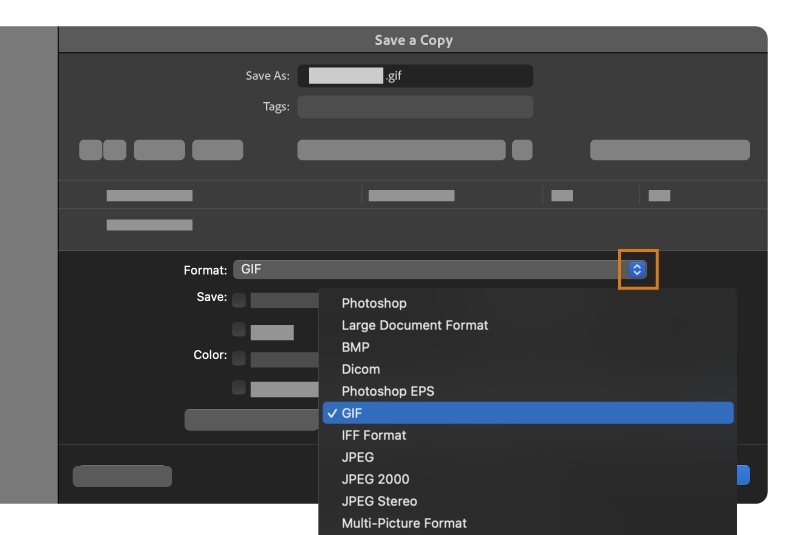The width and height of the screenshot is (800, 535).
Task: Select the checked GIF menu entry
Action: tap(527, 413)
